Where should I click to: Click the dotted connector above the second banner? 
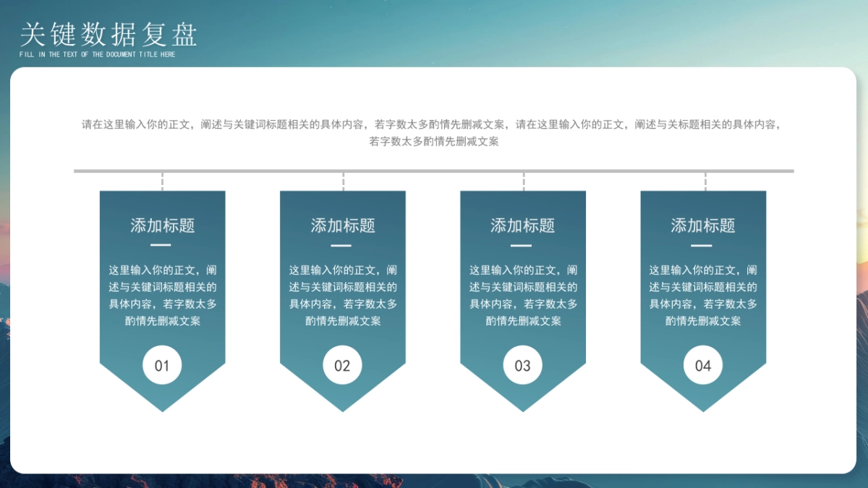[342, 181]
